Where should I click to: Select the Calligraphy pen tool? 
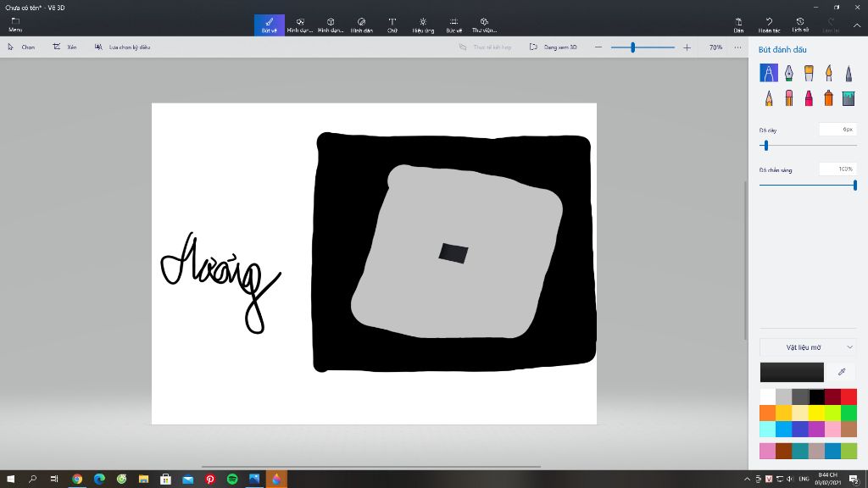tap(789, 73)
